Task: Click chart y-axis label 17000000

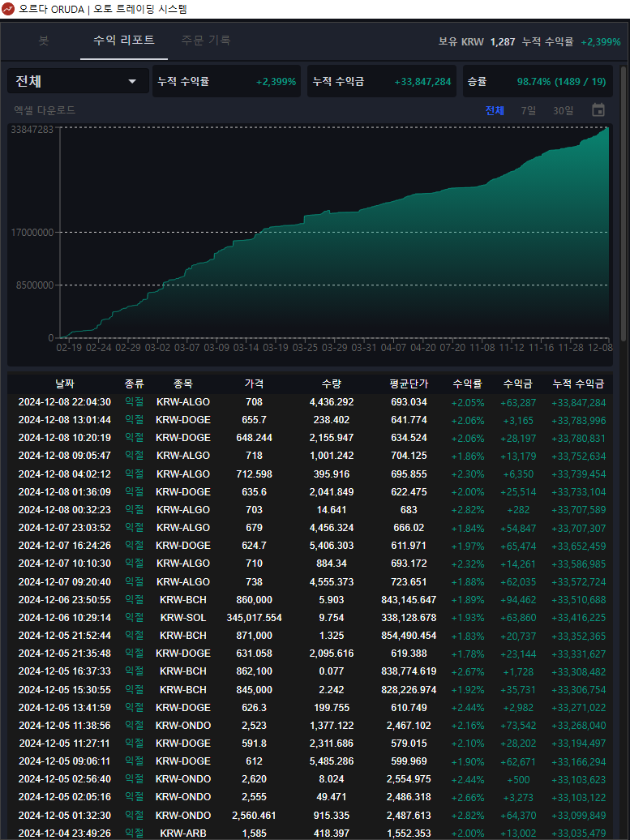Action: point(32,233)
